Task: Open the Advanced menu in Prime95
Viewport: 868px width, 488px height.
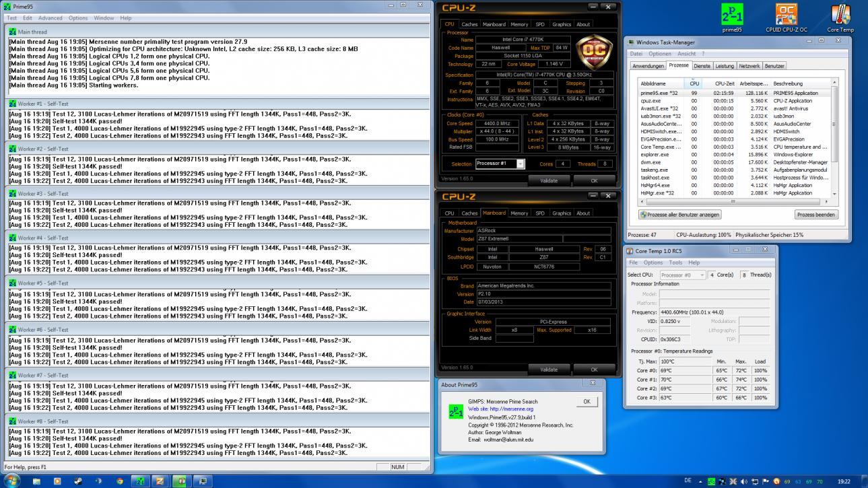Action: pos(51,18)
